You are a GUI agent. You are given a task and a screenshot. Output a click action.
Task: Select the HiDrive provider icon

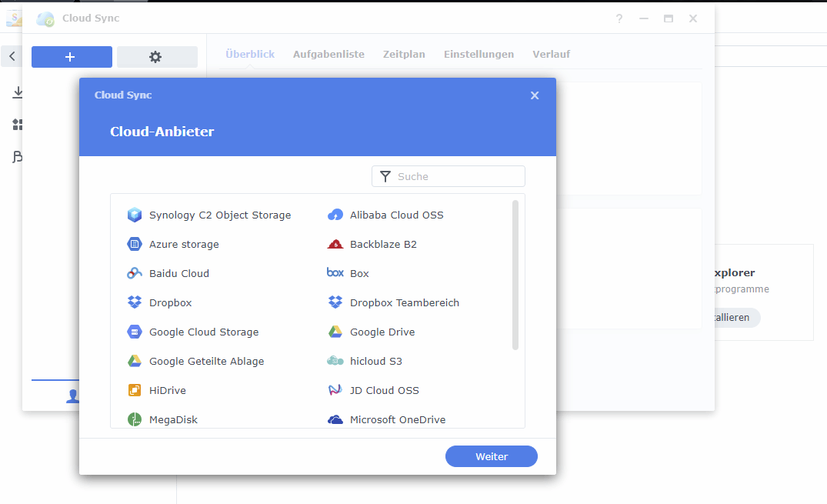(x=135, y=391)
